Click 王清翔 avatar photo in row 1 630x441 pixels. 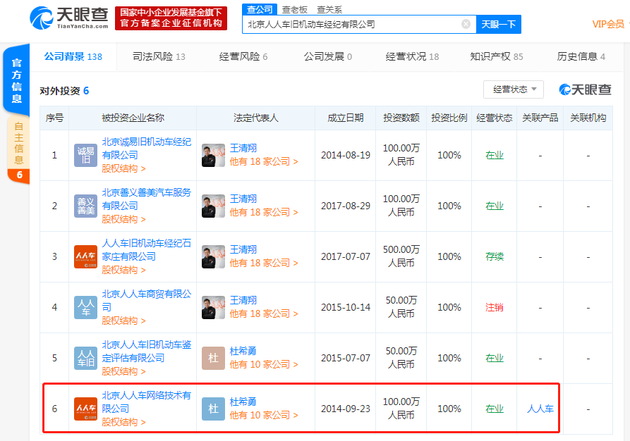point(212,155)
